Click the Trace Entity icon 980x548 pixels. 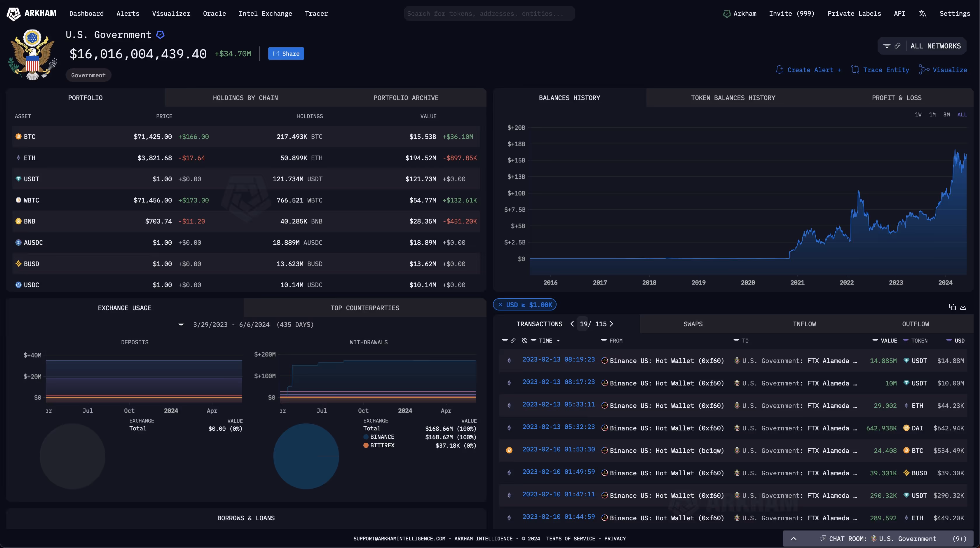point(855,69)
